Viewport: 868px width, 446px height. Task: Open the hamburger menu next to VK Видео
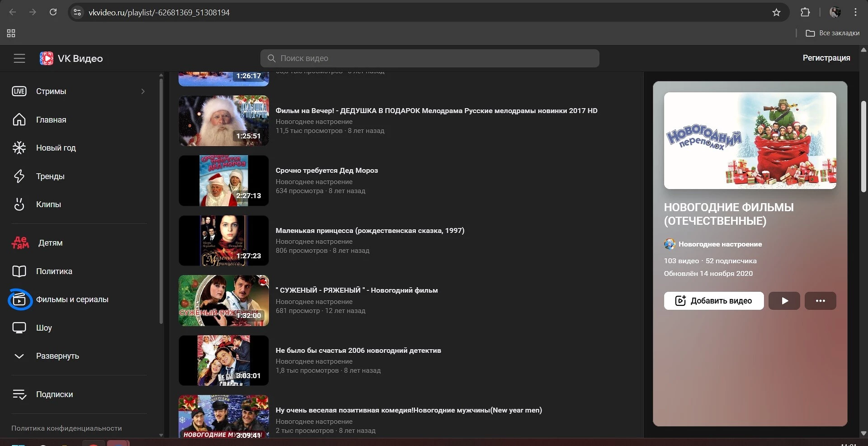click(x=19, y=58)
